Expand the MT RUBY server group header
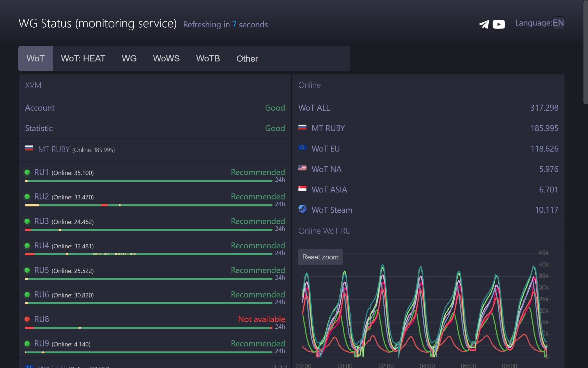Image resolution: width=588 pixels, height=368 pixels. [155, 149]
